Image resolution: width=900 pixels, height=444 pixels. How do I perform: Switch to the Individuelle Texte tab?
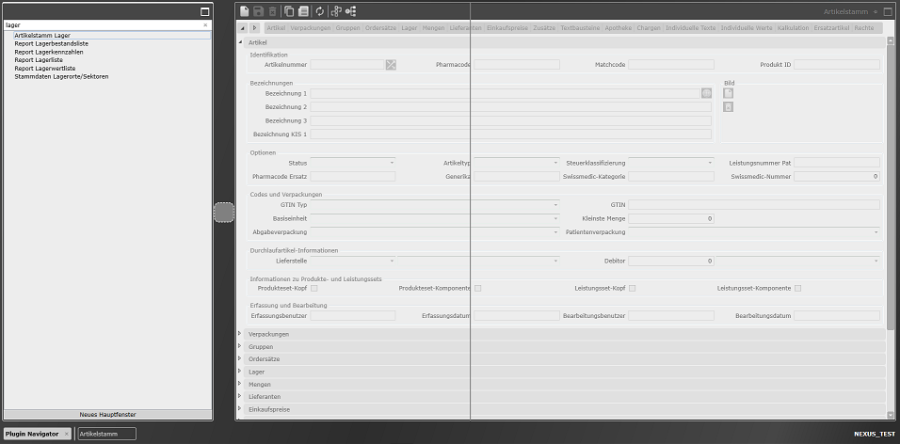pyautogui.click(x=690, y=28)
